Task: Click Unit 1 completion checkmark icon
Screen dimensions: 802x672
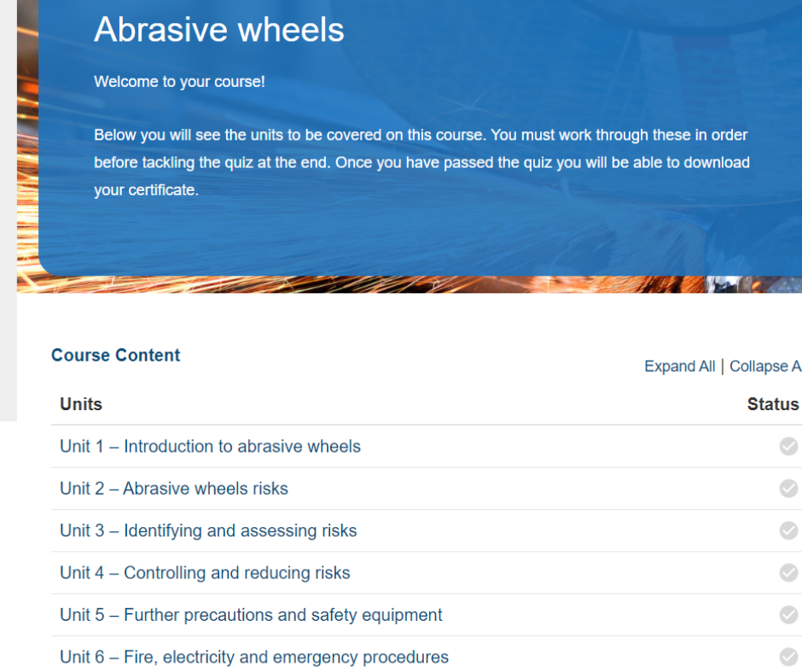Action: tap(788, 446)
